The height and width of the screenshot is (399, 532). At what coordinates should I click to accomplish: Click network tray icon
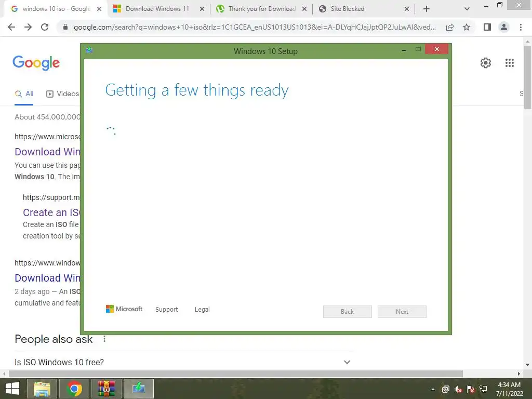(x=483, y=389)
